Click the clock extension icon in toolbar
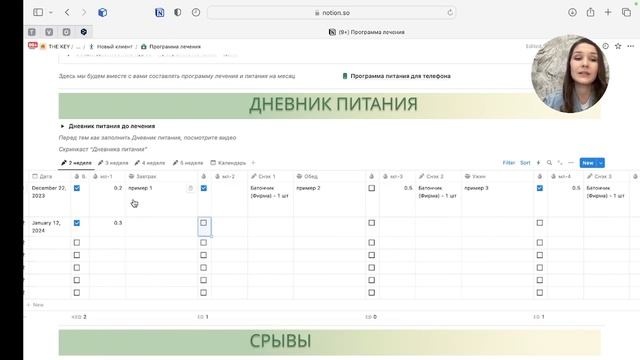This screenshot has width=640, height=360. tap(196, 12)
